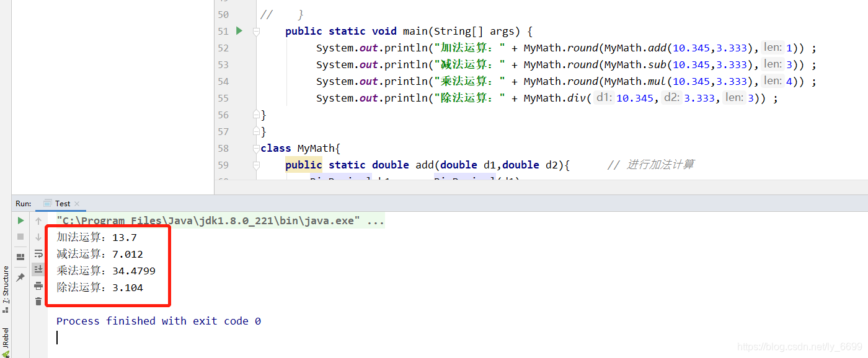Image resolution: width=868 pixels, height=358 pixels.
Task: Click console output '除法运算: 3.104'
Action: click(100, 287)
